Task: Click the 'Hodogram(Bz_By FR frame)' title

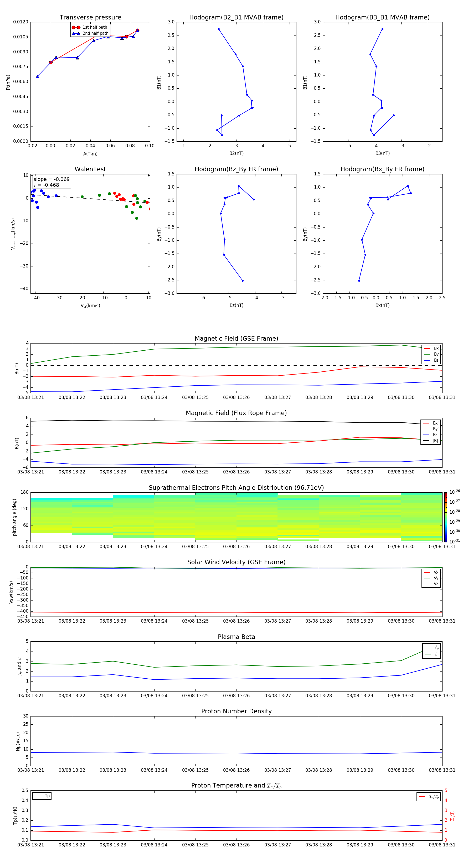Action: coord(236,169)
